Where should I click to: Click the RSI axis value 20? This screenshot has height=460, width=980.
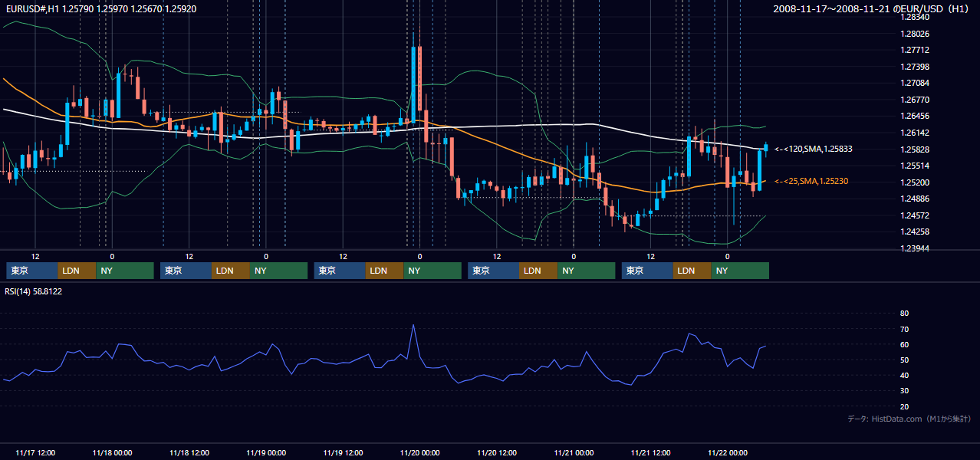point(904,407)
